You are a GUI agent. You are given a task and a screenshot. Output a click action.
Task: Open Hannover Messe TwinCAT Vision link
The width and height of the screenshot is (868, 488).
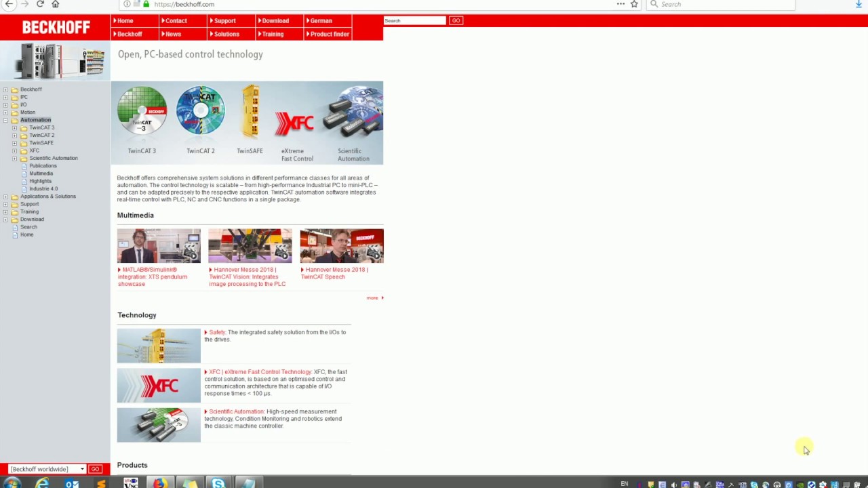(x=247, y=277)
